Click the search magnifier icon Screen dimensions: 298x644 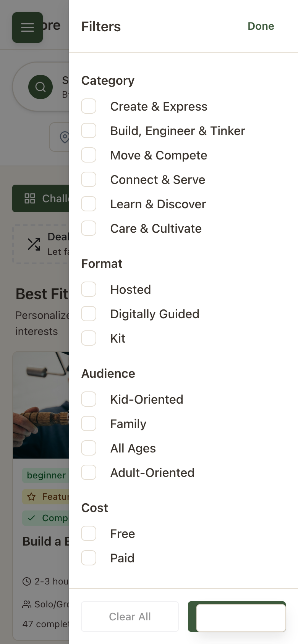coord(40,87)
